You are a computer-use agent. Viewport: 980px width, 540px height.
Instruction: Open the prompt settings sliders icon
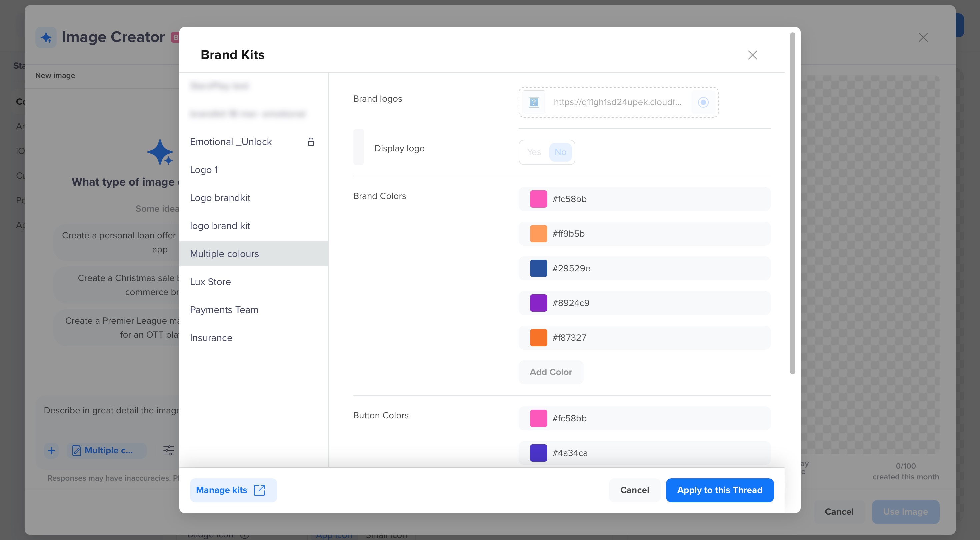pyautogui.click(x=169, y=451)
